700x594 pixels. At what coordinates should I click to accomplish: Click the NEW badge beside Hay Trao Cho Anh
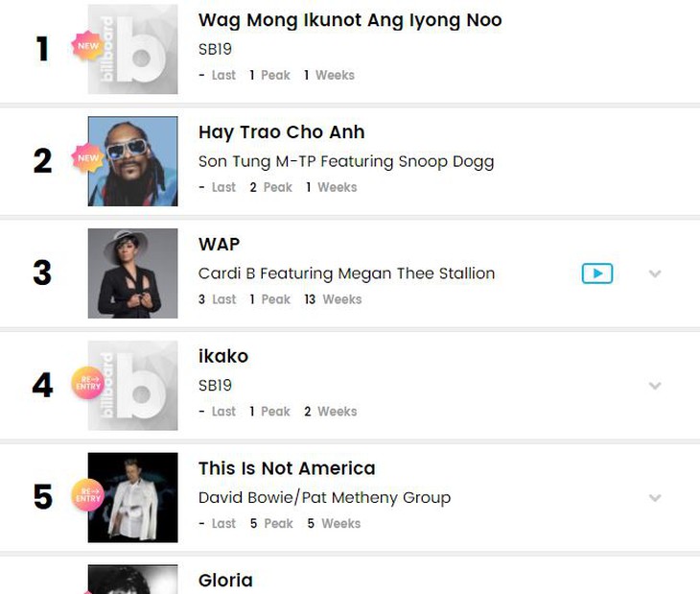(x=87, y=158)
